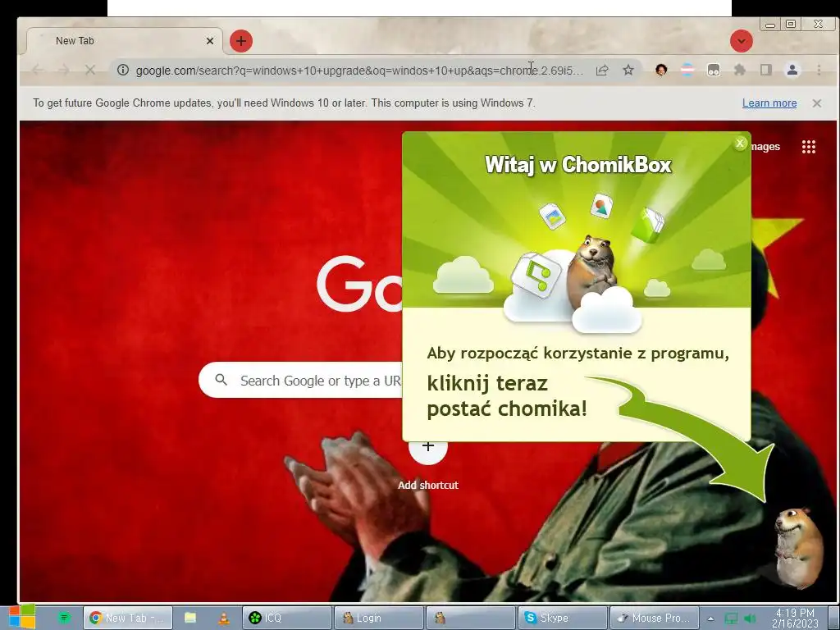Go back to the previous page
Screen dimensions: 840x630
coord(38,70)
